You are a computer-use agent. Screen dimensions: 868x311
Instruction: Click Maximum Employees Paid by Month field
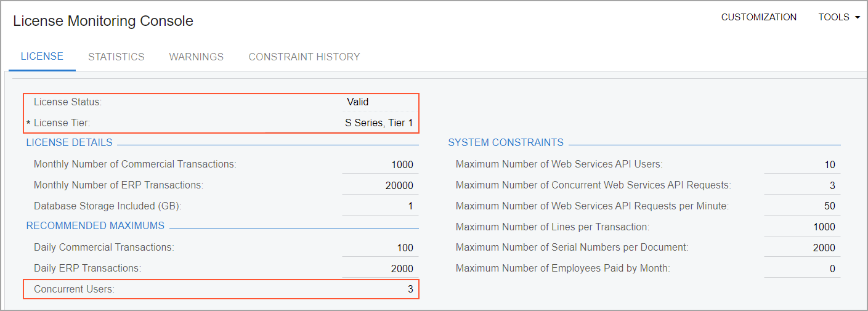(801, 269)
